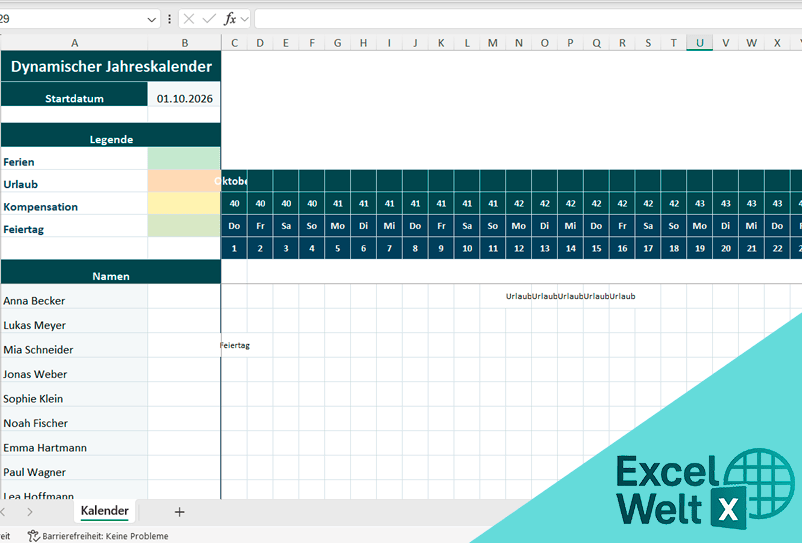
Task: Open the Insert Function fx button
Action: pyautogui.click(x=230, y=19)
